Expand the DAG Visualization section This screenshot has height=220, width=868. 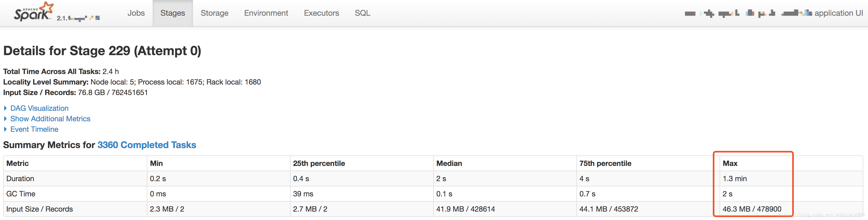tap(39, 108)
